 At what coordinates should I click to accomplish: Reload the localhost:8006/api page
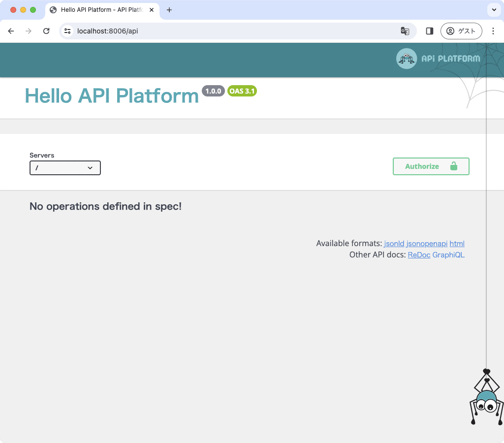tap(46, 31)
